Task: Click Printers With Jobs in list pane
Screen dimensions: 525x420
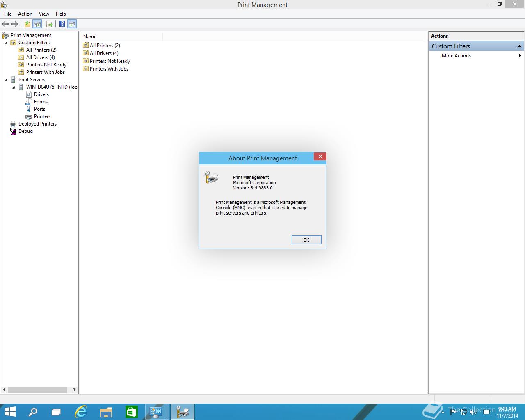Action: [x=109, y=69]
